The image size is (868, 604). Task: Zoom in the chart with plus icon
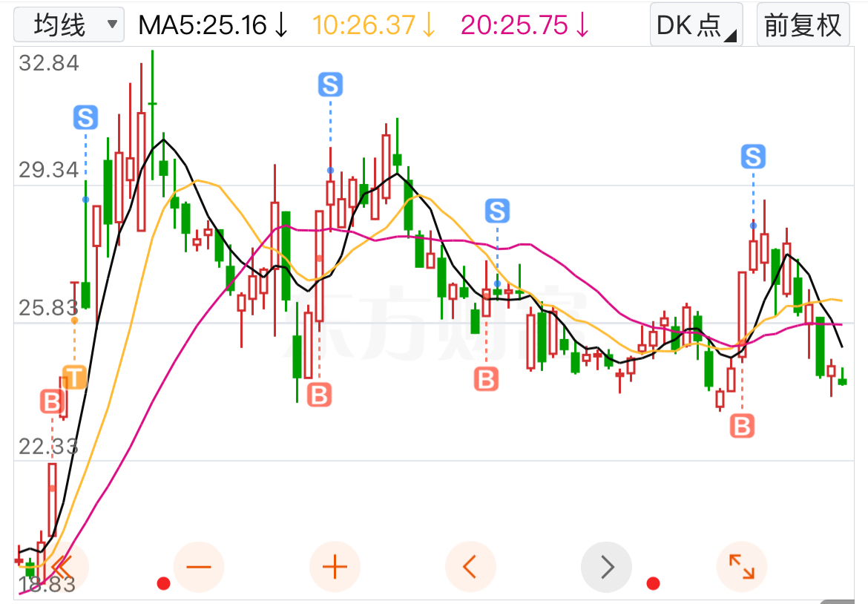[335, 567]
